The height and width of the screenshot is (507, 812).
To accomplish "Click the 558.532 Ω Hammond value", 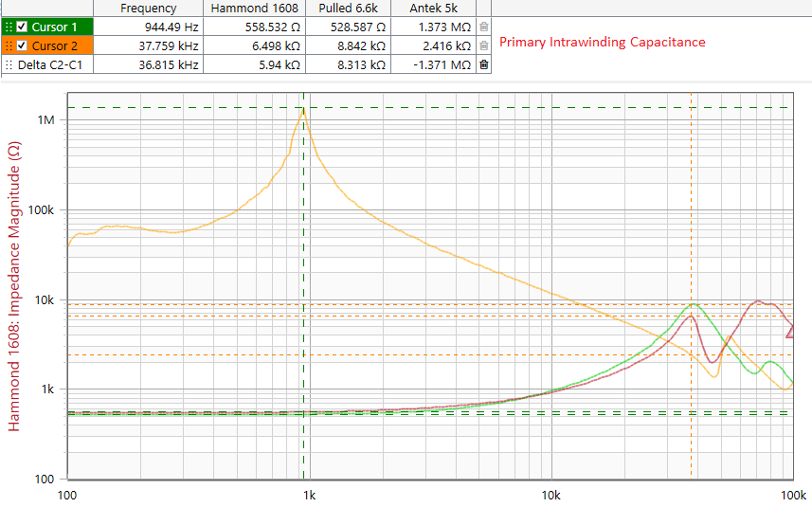I will (x=254, y=27).
